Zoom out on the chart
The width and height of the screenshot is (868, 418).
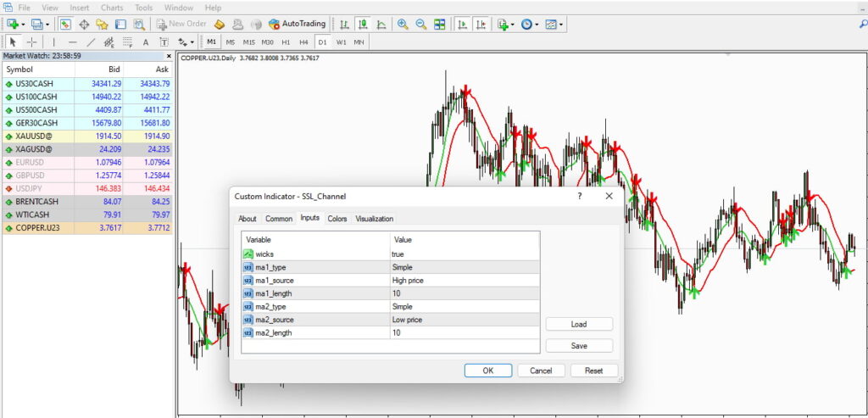coord(421,25)
